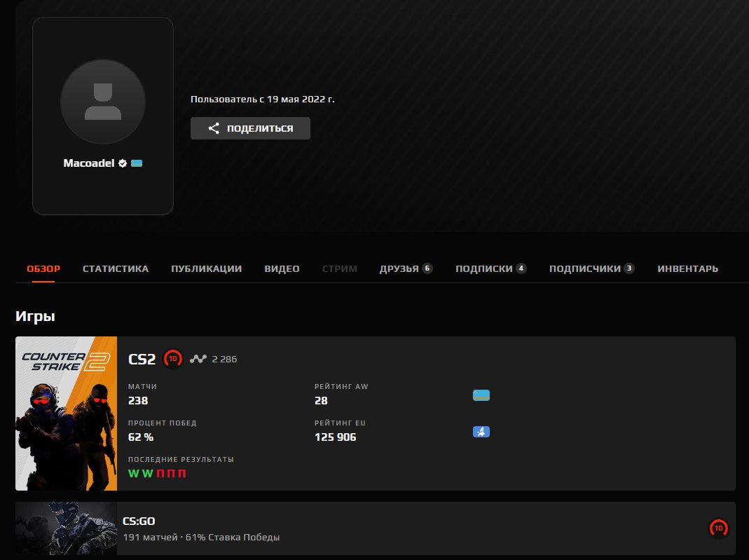
Task: Click the Europe icon beside Рейтинг EU
Action: click(481, 432)
